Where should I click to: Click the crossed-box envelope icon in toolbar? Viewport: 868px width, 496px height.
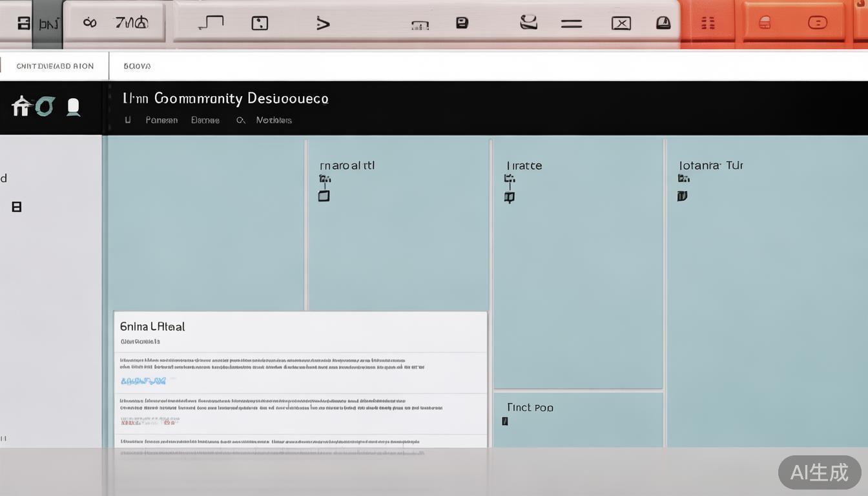621,24
